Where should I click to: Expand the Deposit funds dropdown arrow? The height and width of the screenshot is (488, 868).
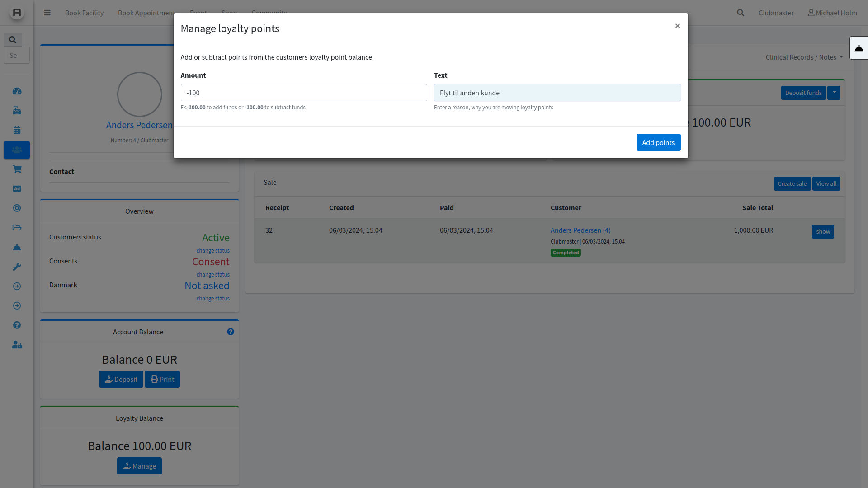(834, 93)
